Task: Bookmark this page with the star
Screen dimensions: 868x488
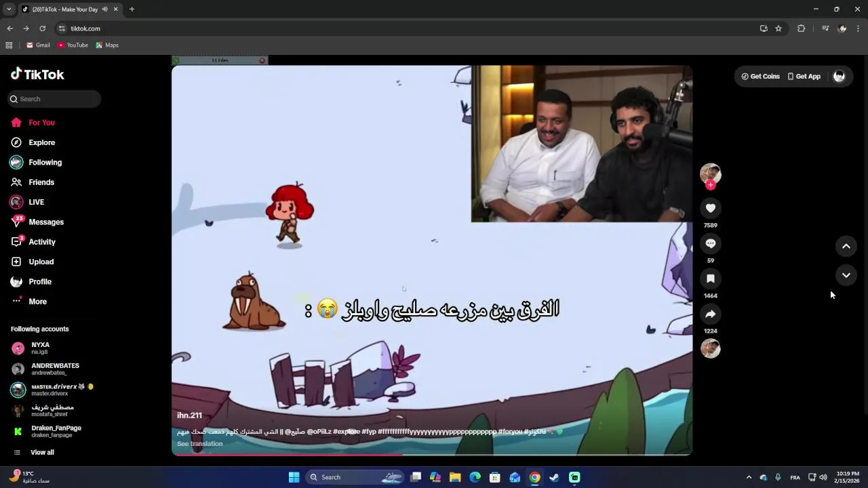Action: pyautogui.click(x=778, y=28)
